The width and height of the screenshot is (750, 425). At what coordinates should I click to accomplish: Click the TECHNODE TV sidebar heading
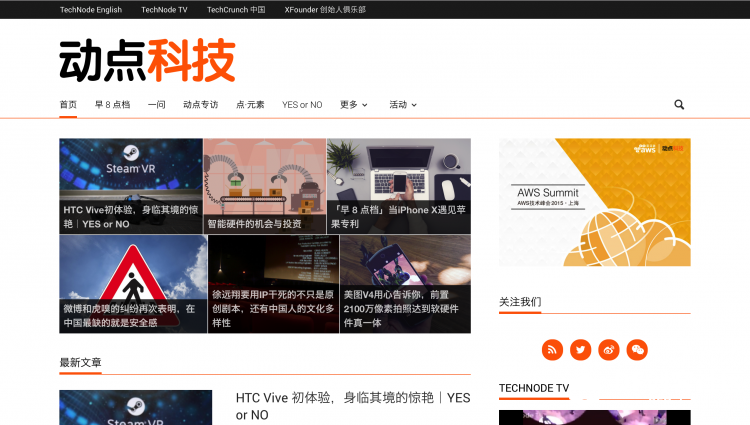534,388
